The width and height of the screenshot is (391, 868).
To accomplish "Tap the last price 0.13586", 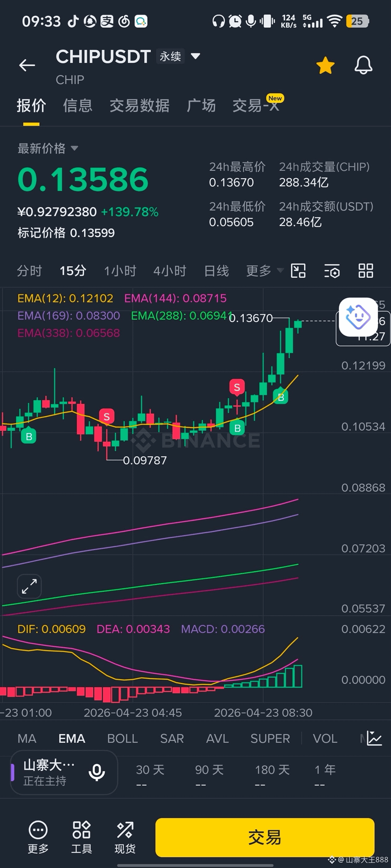I will [x=83, y=180].
